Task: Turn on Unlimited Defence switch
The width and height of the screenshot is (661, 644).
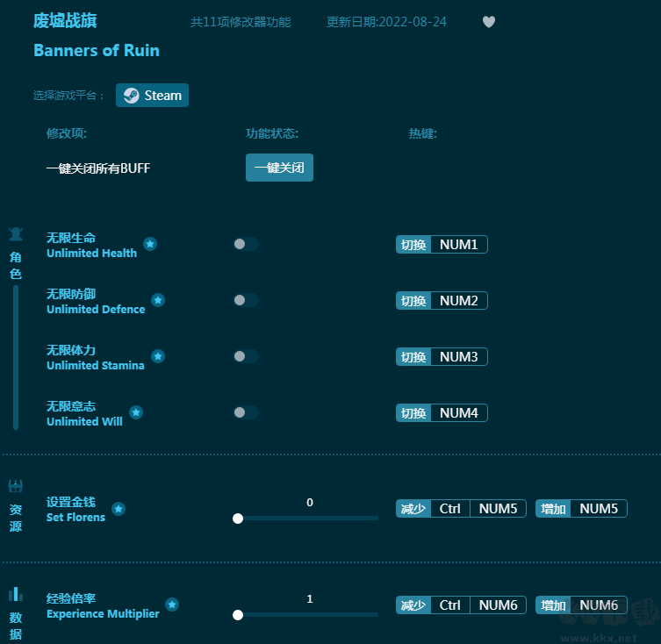Action: click(246, 300)
